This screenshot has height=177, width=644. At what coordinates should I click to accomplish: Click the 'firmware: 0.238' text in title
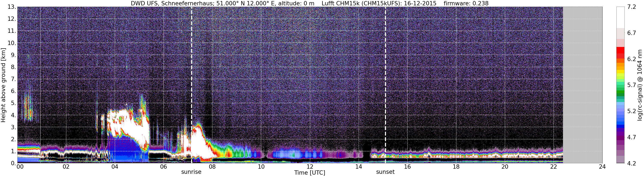466,3
